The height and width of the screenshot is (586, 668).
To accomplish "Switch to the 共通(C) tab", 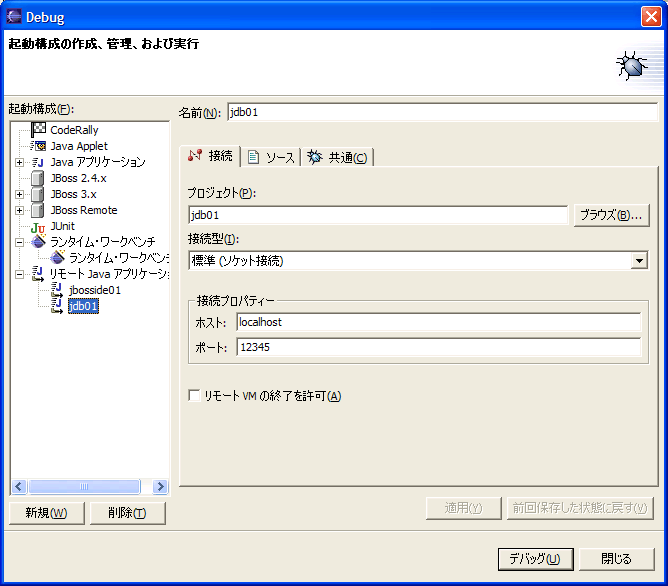I will (337, 157).
